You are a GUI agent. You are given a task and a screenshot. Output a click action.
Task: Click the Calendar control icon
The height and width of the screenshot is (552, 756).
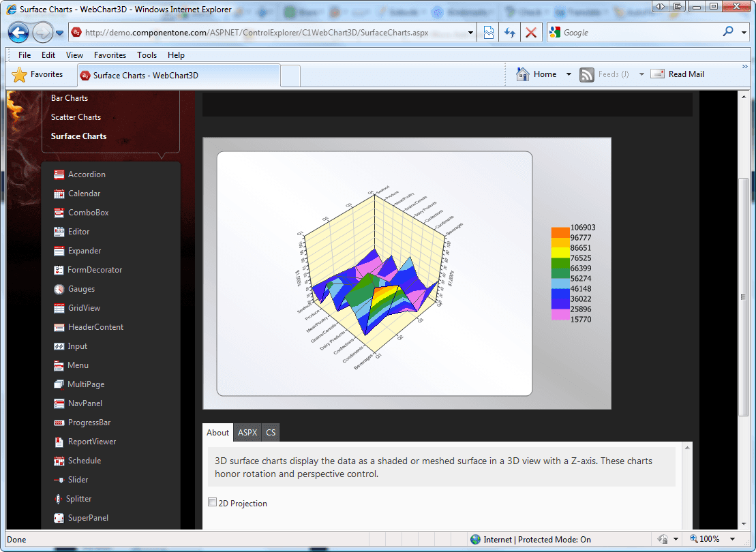point(59,194)
